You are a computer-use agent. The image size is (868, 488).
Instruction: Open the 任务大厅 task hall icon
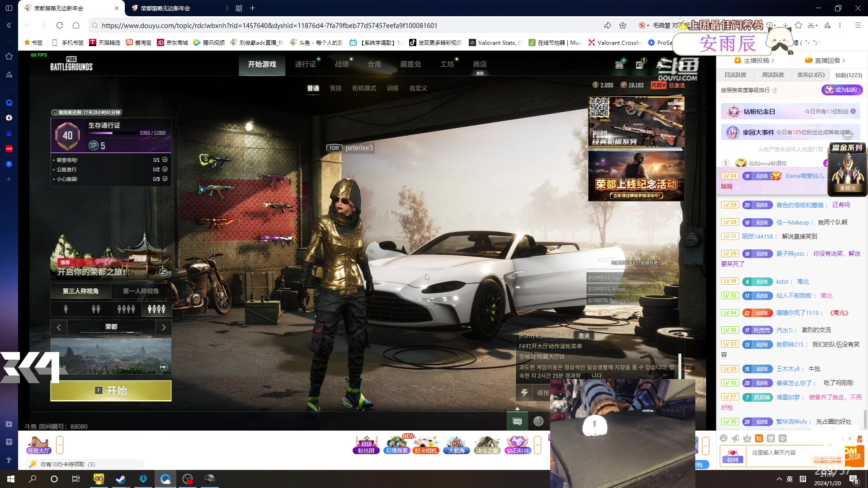pos(39,445)
